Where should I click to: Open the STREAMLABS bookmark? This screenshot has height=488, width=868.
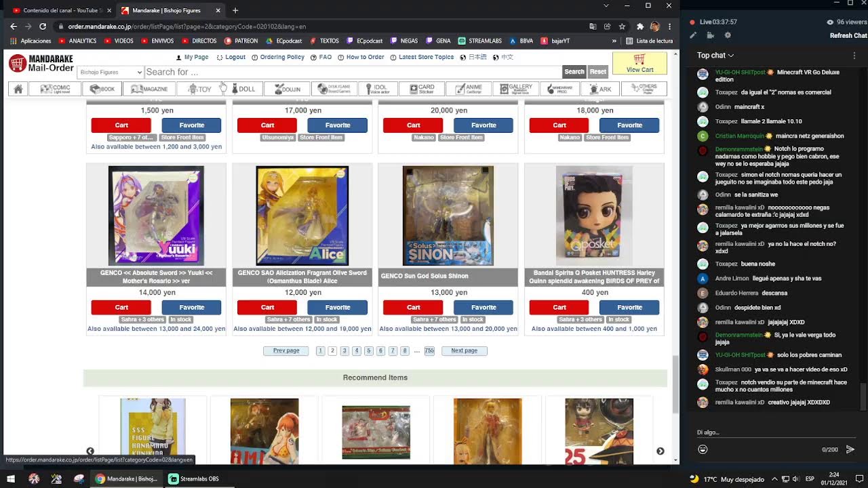(480, 41)
